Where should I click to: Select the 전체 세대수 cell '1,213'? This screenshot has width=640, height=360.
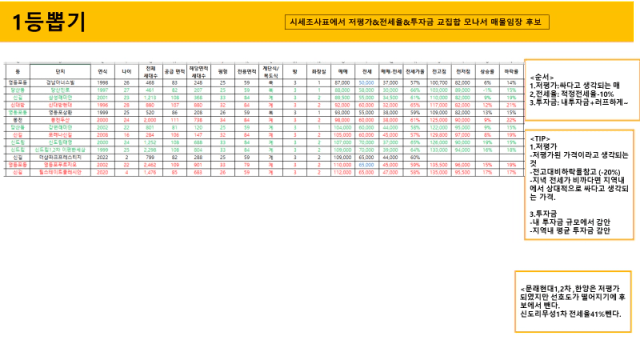(151, 98)
